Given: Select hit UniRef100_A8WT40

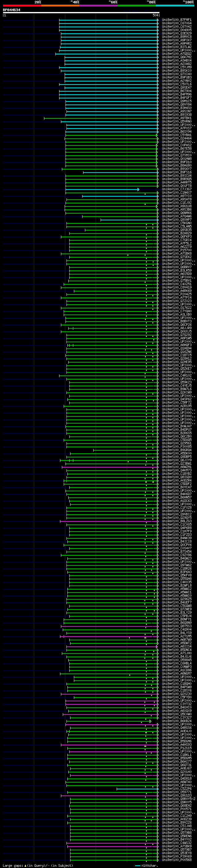Looking at the screenshot, I should point(176,782).
